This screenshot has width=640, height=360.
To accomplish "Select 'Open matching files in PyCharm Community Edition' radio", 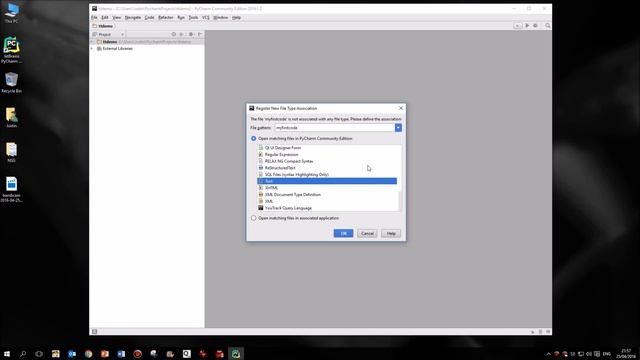I will click(x=253, y=139).
